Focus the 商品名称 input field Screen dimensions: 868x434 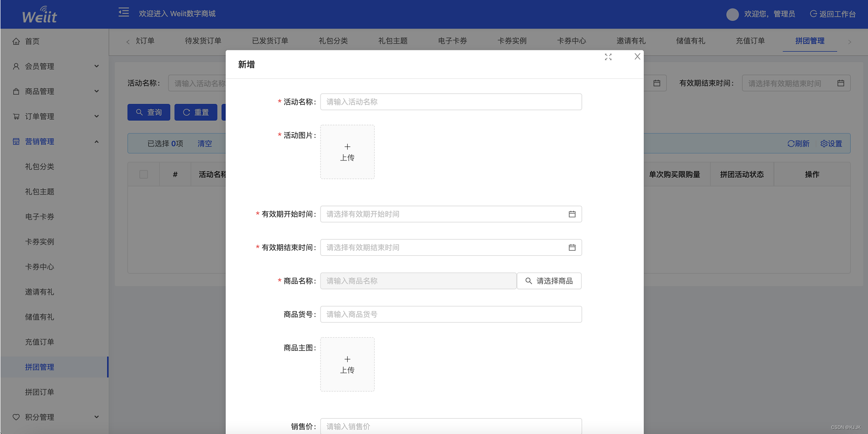coord(419,281)
